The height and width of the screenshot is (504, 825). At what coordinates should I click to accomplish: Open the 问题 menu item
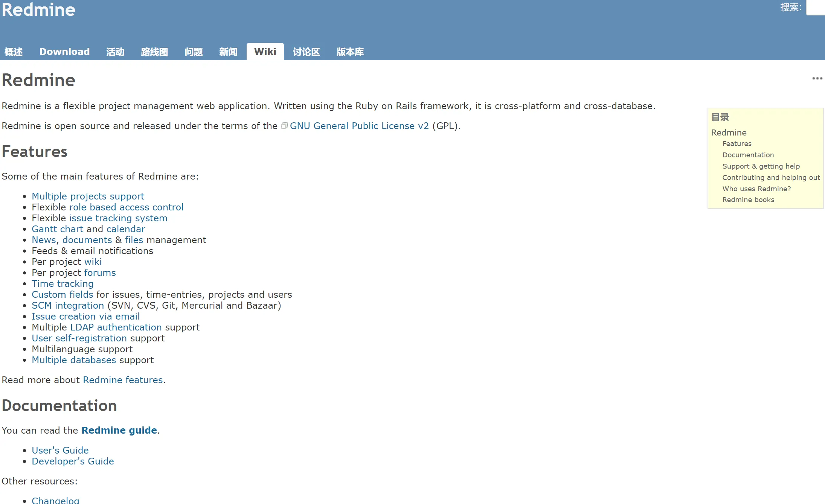coord(193,51)
